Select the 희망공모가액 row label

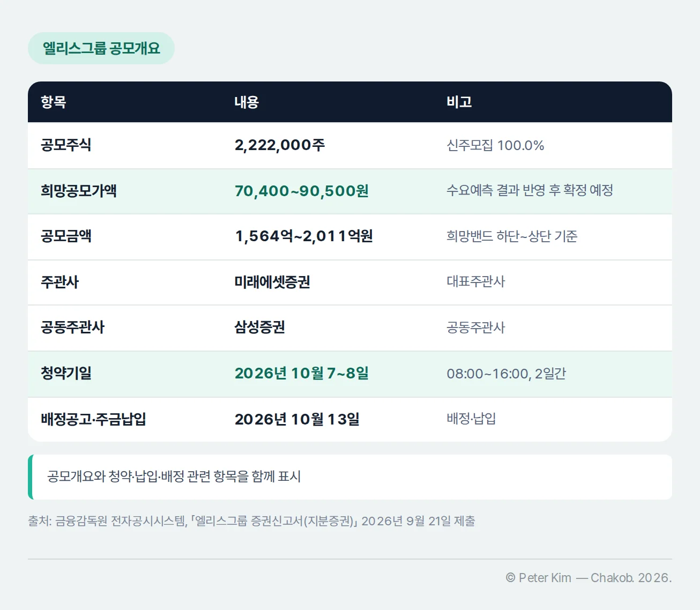click(79, 191)
